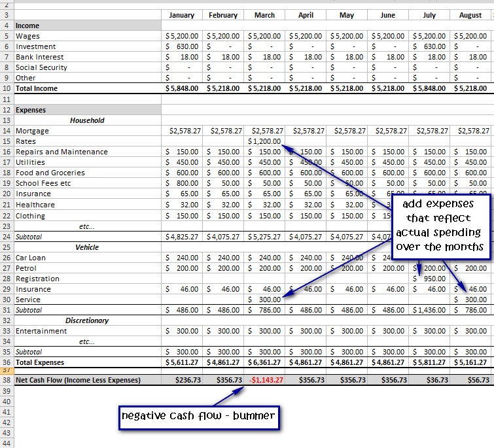This screenshot has height=448, width=494.
Task: Select January net cash flow $236.73
Action: click(x=182, y=380)
